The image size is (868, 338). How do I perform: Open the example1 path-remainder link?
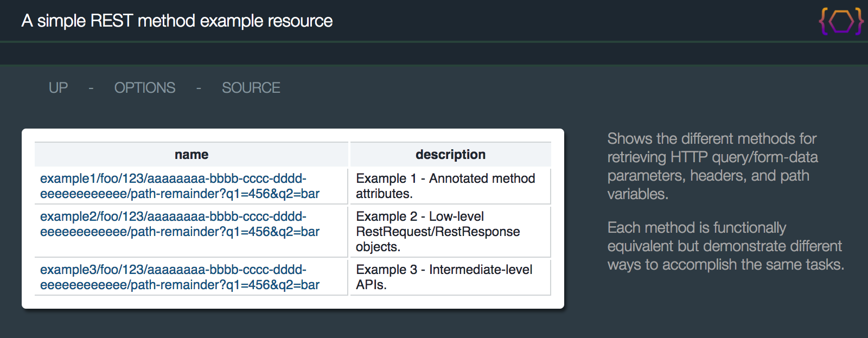180,186
